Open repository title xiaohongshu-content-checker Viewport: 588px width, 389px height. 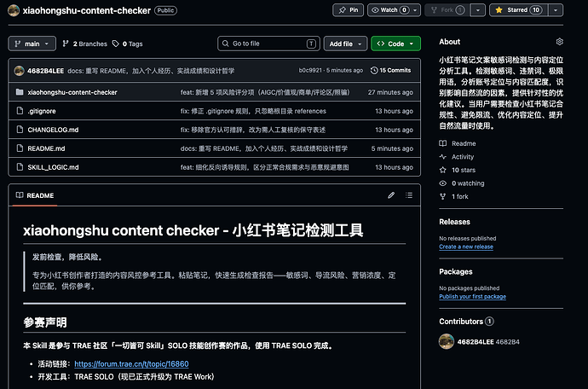point(87,10)
